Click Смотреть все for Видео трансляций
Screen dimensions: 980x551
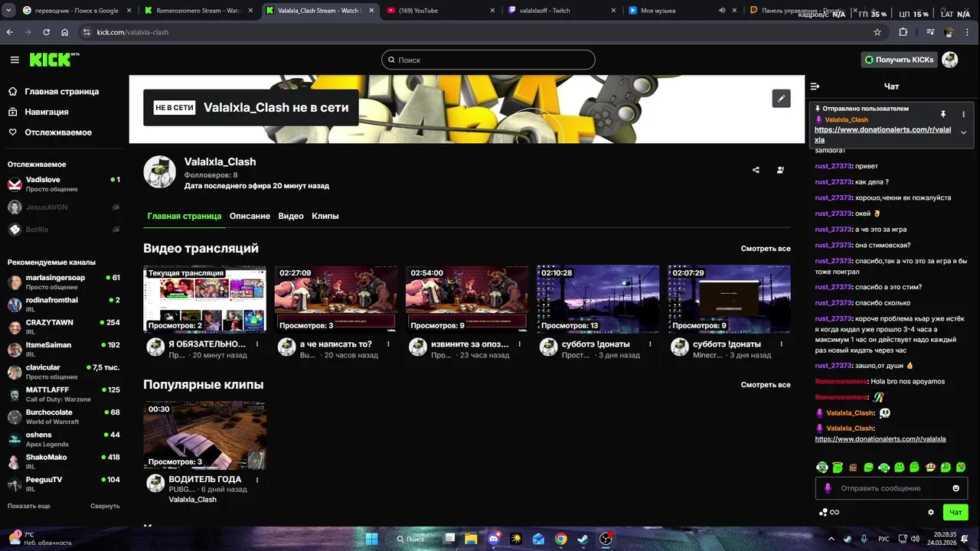pos(766,249)
